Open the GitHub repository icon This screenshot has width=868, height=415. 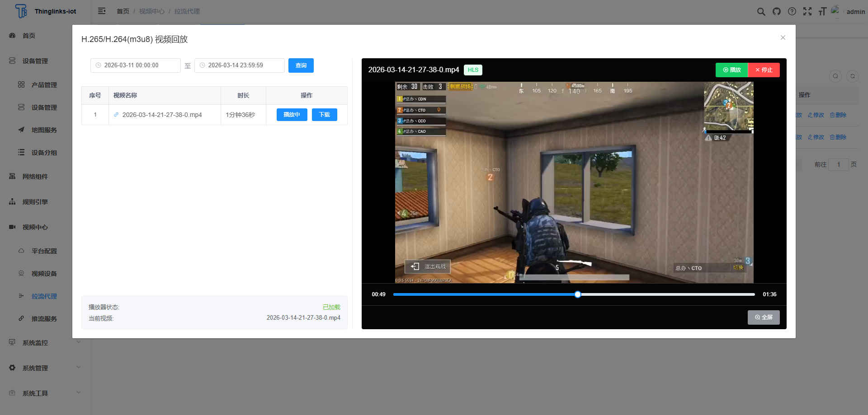pos(777,12)
